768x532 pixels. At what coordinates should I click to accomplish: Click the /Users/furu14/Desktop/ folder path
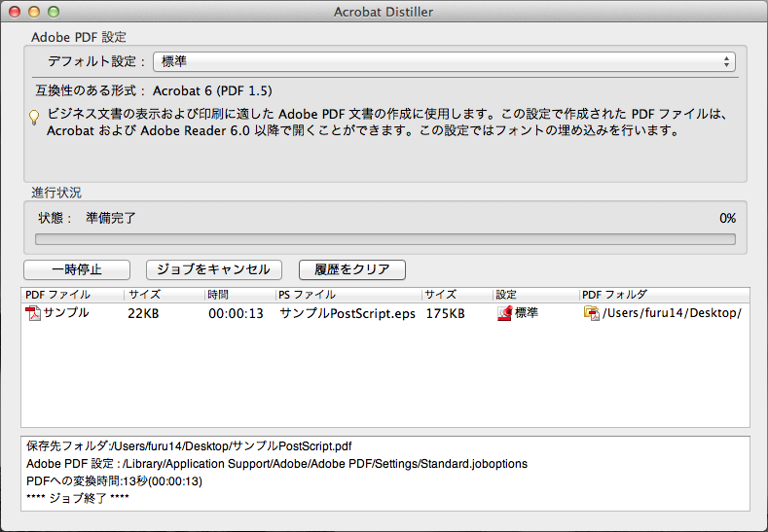pyautogui.click(x=672, y=313)
